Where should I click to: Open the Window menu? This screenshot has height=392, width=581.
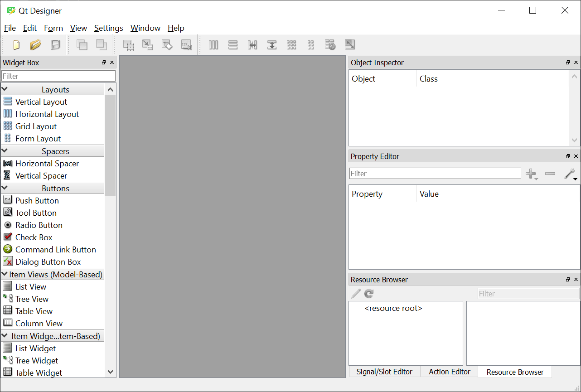click(145, 28)
